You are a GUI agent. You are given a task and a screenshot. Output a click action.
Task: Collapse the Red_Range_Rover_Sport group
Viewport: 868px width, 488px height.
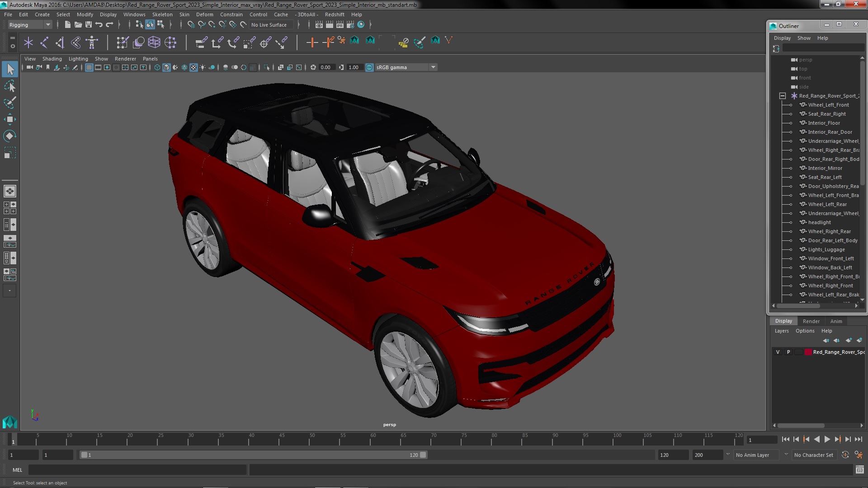point(783,96)
